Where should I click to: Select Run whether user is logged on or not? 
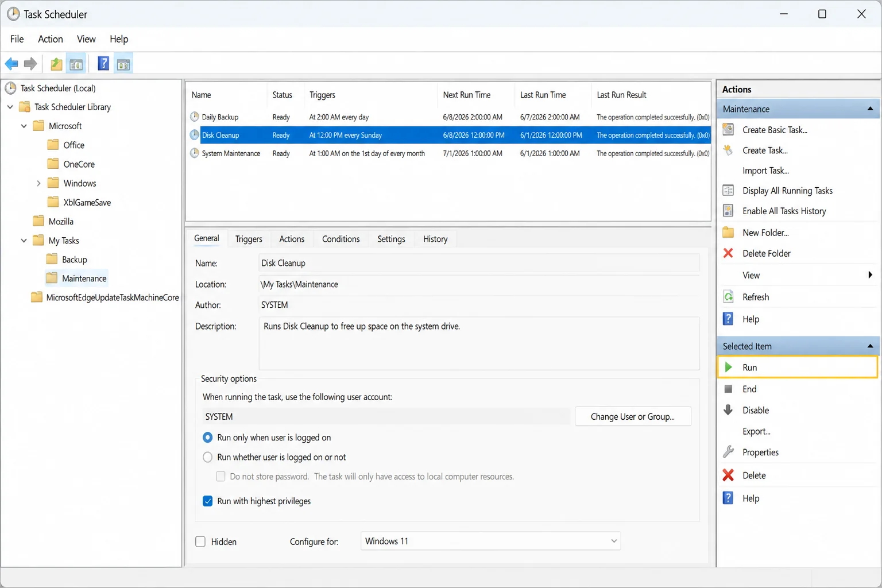click(208, 457)
